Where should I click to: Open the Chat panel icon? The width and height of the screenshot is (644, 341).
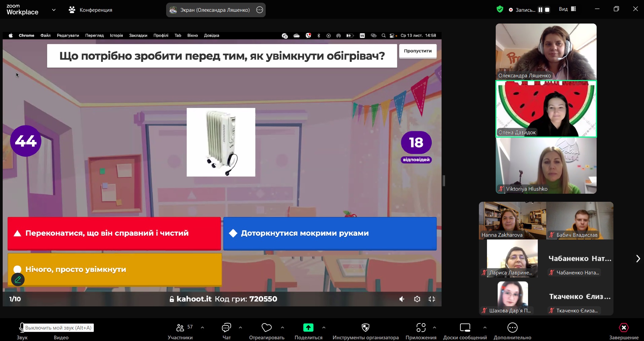pos(226,328)
